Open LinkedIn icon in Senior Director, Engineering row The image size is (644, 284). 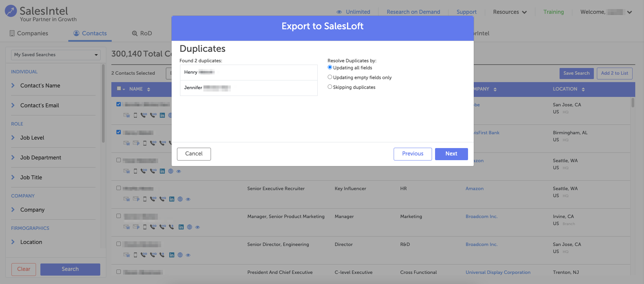[x=172, y=255]
